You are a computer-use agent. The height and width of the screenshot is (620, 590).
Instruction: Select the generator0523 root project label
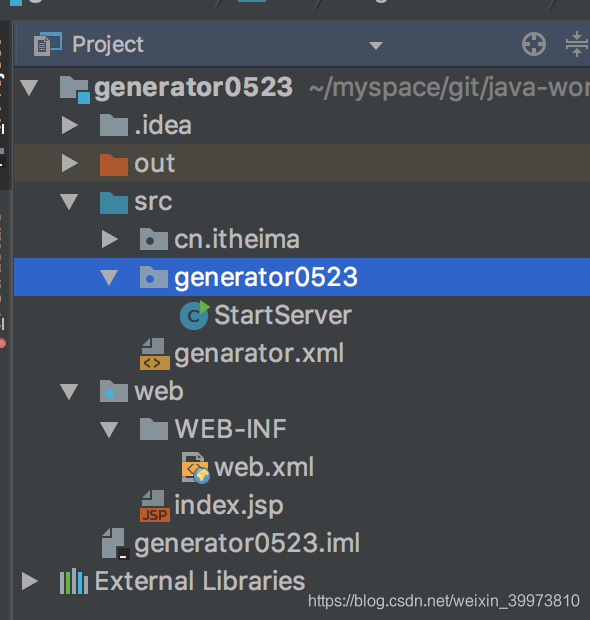tap(193, 87)
